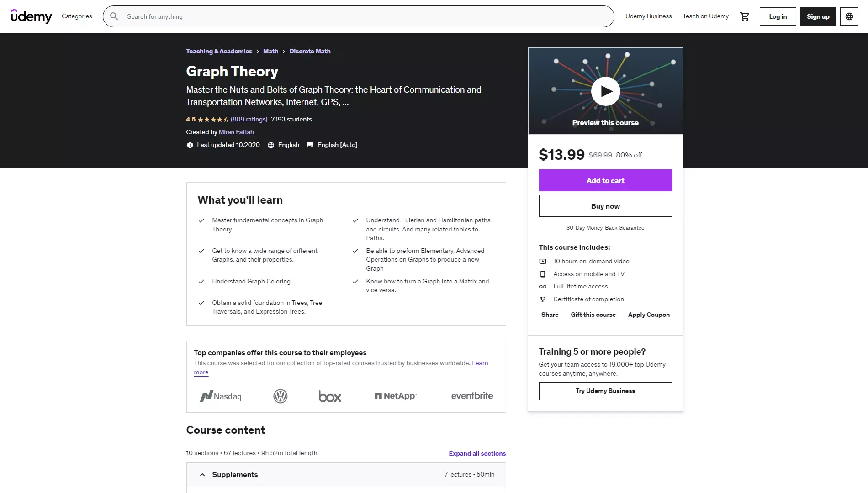Click Sign up button
The image size is (868, 493).
click(818, 16)
